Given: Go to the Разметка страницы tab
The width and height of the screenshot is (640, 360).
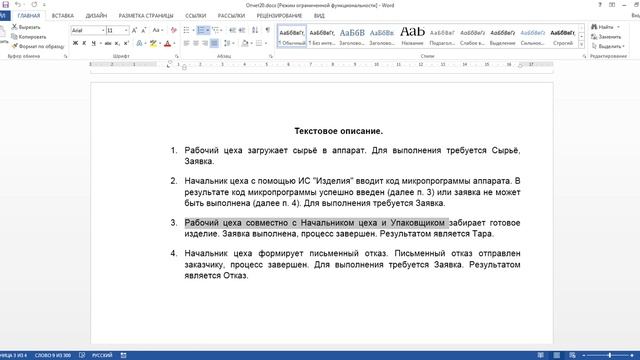Looking at the screenshot, I should (x=146, y=16).
